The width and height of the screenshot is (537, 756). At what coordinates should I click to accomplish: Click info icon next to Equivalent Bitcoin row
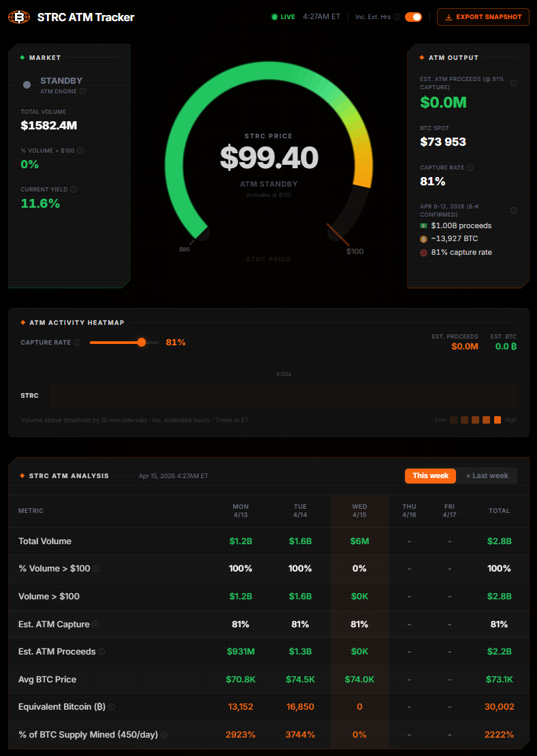pos(112,707)
